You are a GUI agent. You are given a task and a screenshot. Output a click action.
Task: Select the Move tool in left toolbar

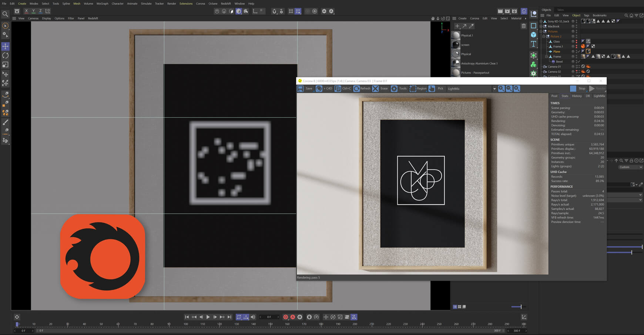coord(6,46)
